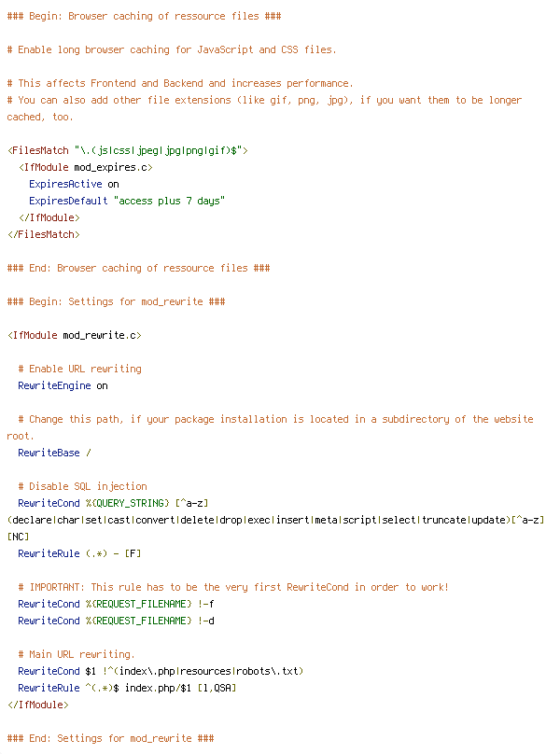Viewport: 560px width, 754px height.
Task: Click the IfModule mod_rewrite.c opening tag
Action: pyautogui.click(x=75, y=335)
